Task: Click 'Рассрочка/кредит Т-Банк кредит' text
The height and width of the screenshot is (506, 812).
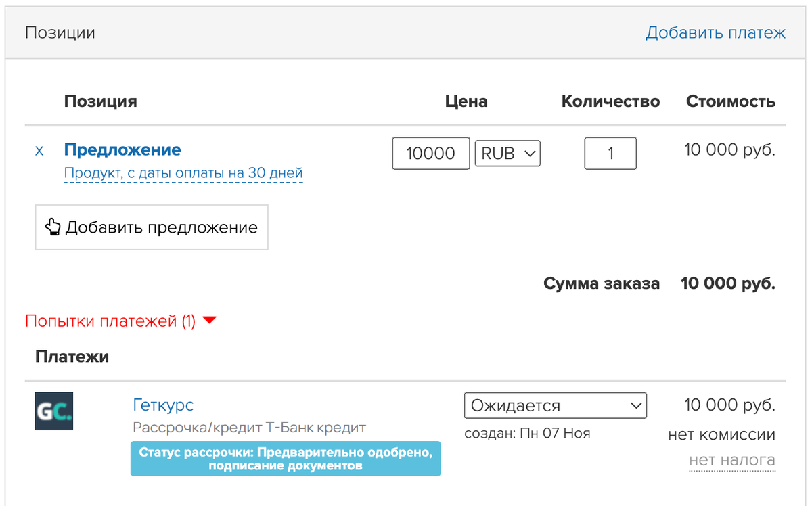Action: point(250,428)
